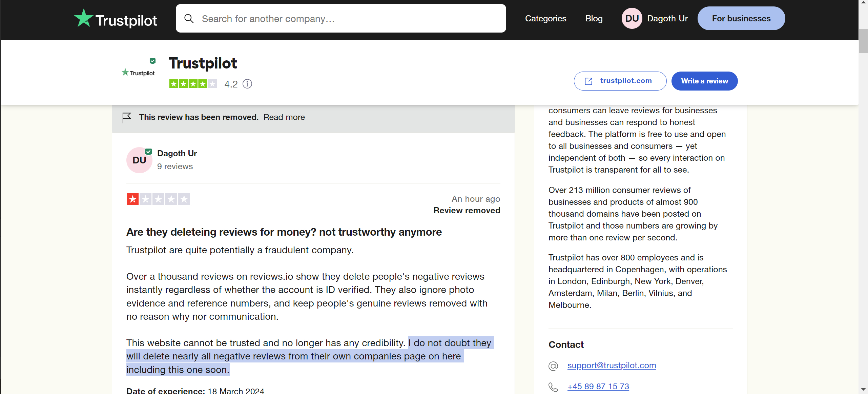
Task: Click the support@trustpilot.com email link
Action: tap(612, 366)
